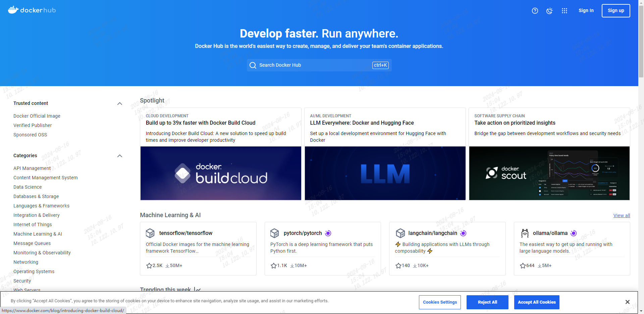Close the cookie banner with X
Screen dimensions: 644x314
pos(628,302)
